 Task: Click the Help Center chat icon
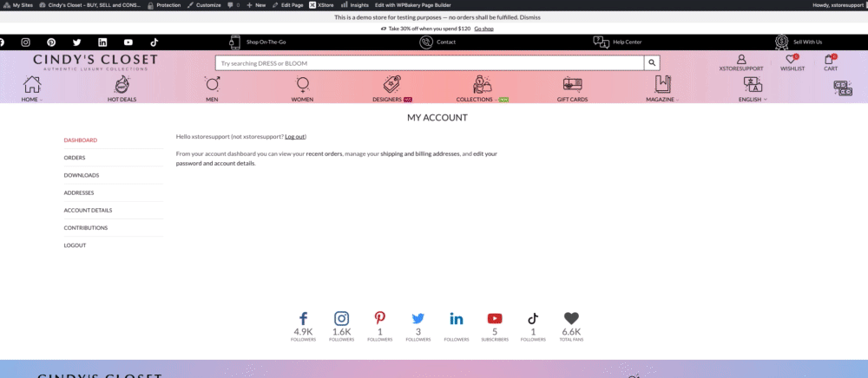pyautogui.click(x=602, y=42)
